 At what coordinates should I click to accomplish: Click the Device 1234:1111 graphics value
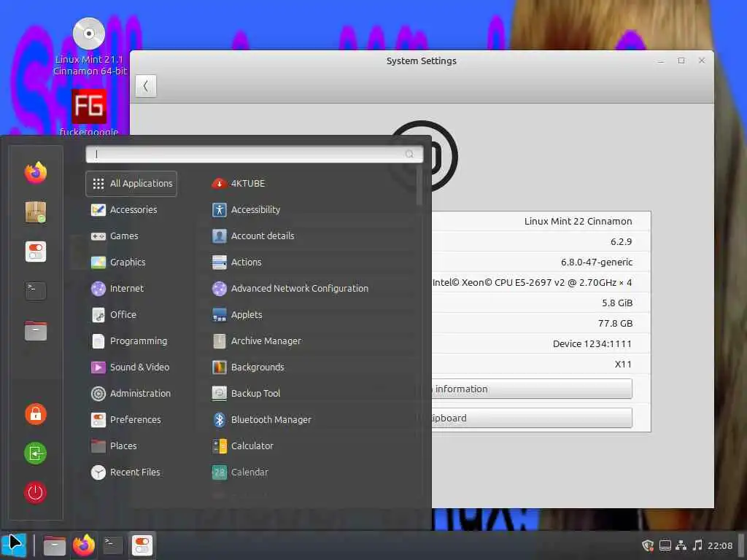pyautogui.click(x=592, y=344)
